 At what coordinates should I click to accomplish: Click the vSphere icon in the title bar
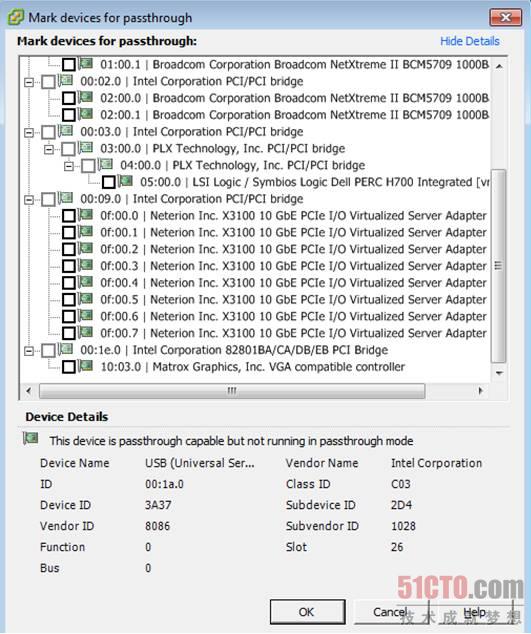pyautogui.click(x=16, y=17)
